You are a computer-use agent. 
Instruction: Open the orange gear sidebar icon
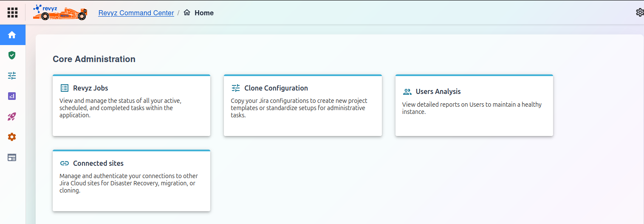click(12, 137)
